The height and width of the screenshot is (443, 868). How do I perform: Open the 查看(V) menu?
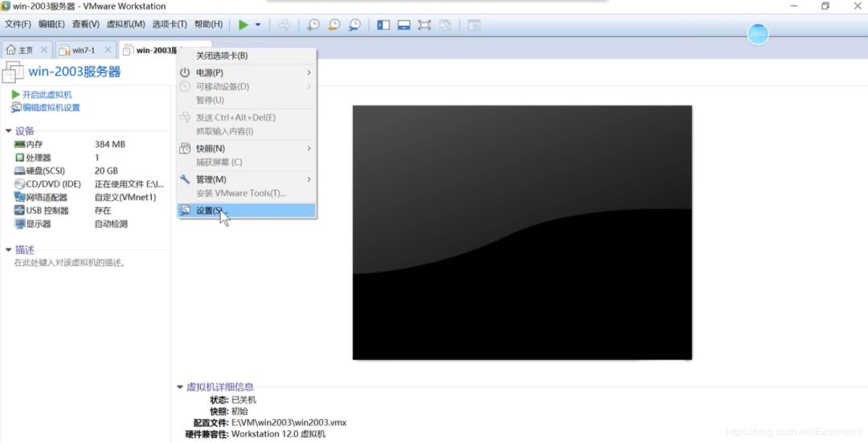tap(86, 24)
